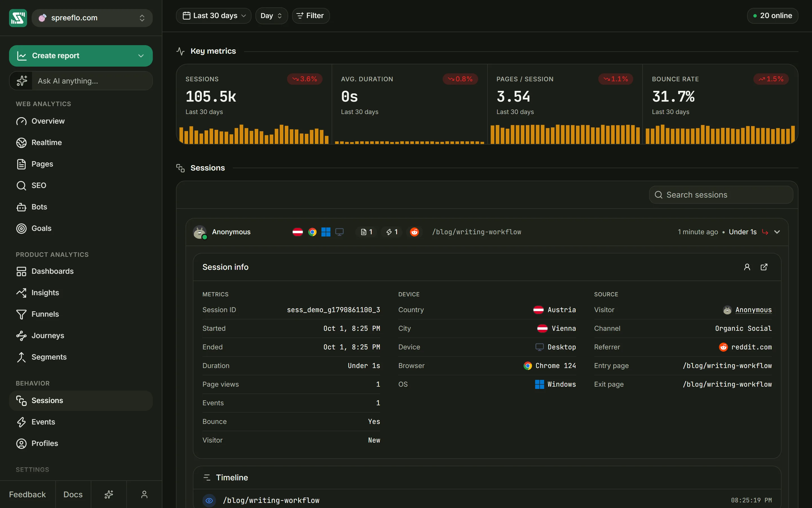Screen dimensions: 812x508
Task: Click the /blog/writing-workflow timeline pageview eye icon
Action: (209, 500)
